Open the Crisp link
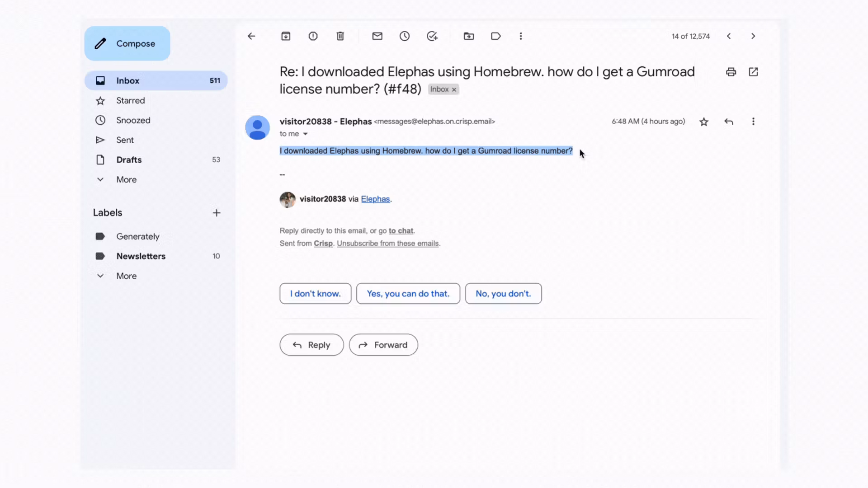This screenshot has height=488, width=868. tap(323, 244)
